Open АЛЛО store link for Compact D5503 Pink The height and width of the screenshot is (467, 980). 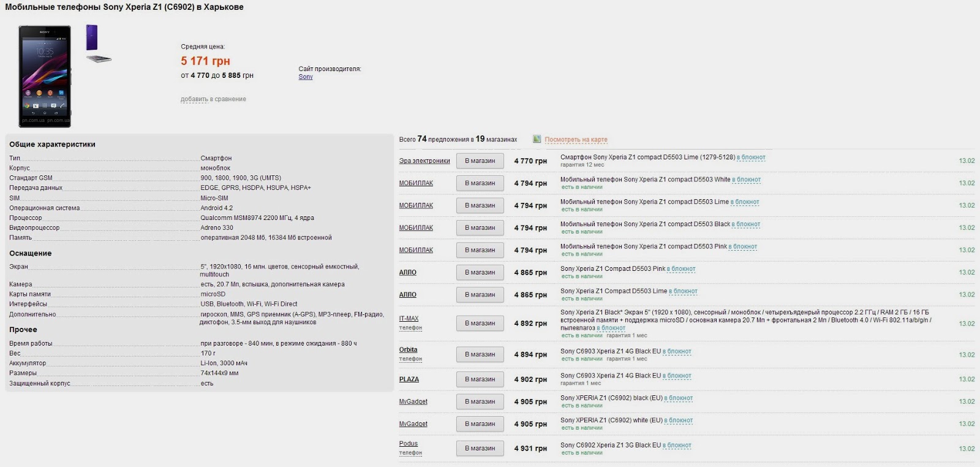[408, 273]
